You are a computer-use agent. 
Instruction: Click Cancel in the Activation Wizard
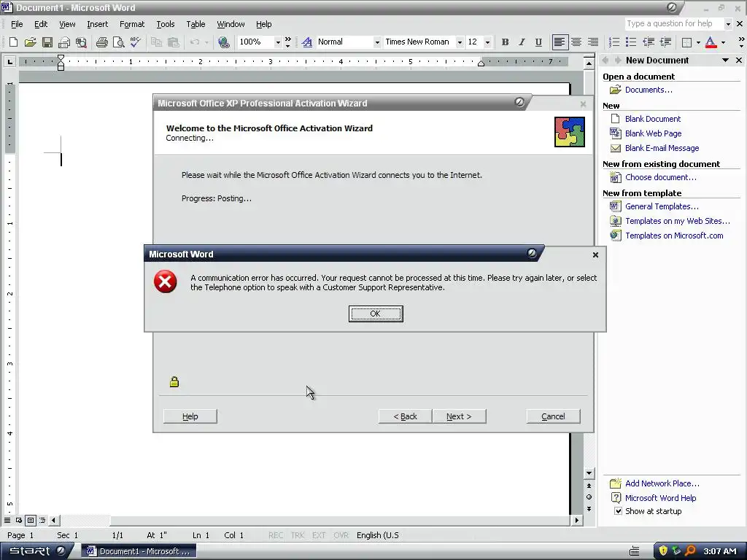[x=553, y=416]
